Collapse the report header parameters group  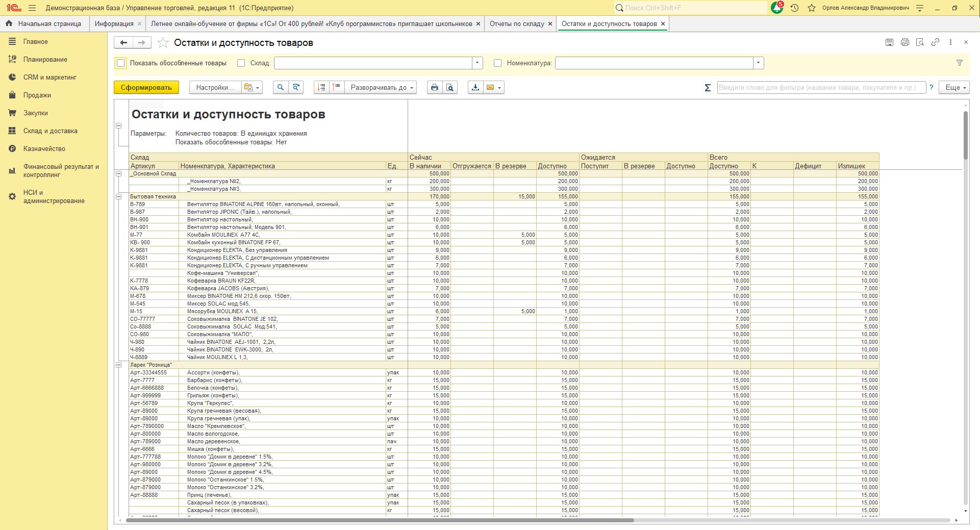[x=119, y=125]
